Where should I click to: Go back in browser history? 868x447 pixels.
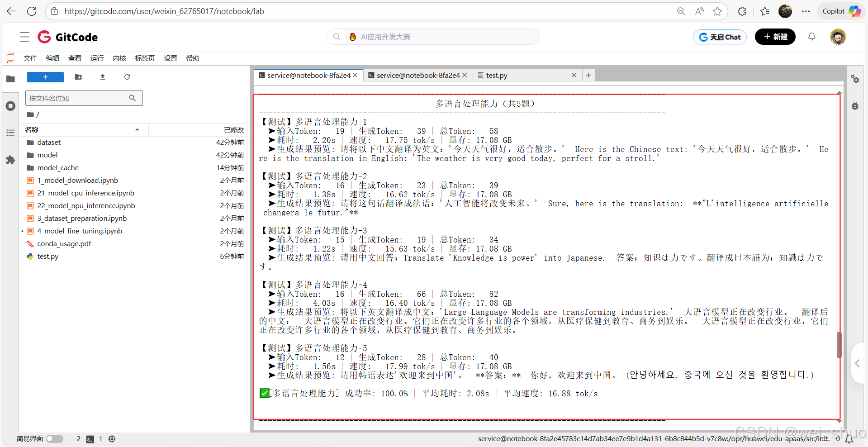tap(11, 11)
